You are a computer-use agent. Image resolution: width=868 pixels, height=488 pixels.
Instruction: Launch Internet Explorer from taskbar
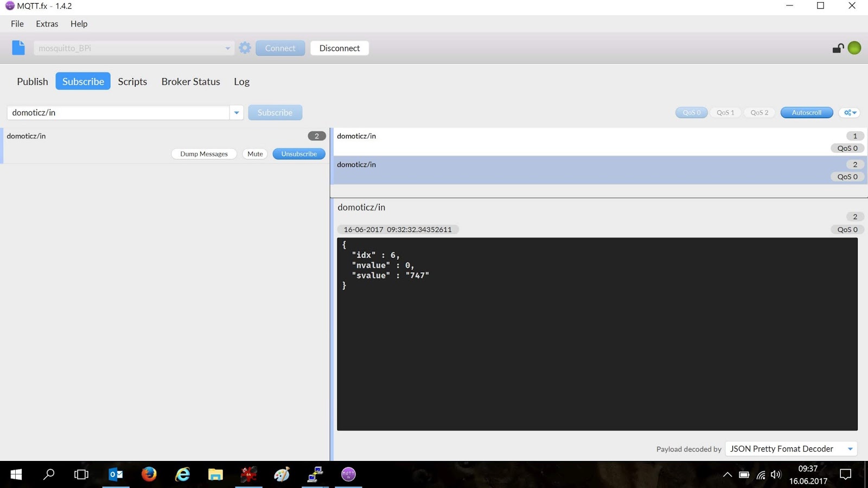(182, 474)
